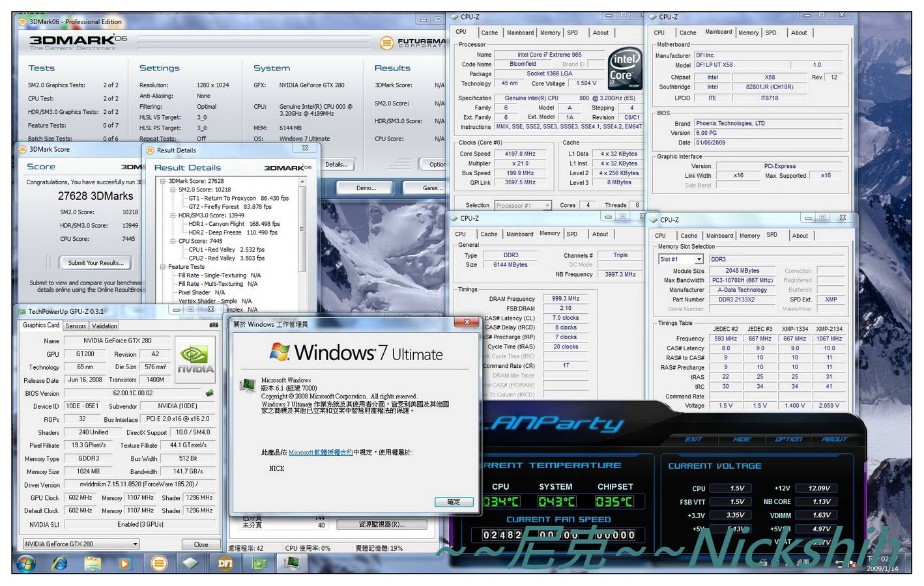Click the white diamond taskbar icon
Screen dimensions: 924x586
[190, 563]
